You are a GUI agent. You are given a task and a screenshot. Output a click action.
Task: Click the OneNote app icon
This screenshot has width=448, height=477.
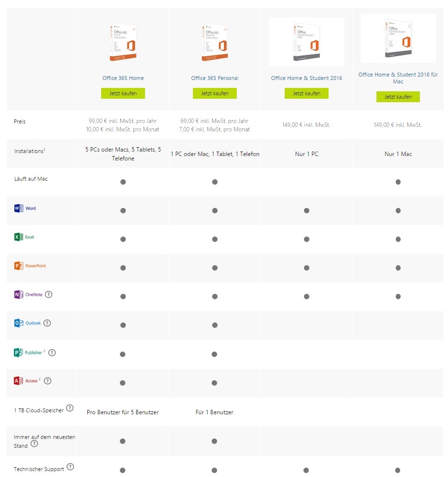19,294
